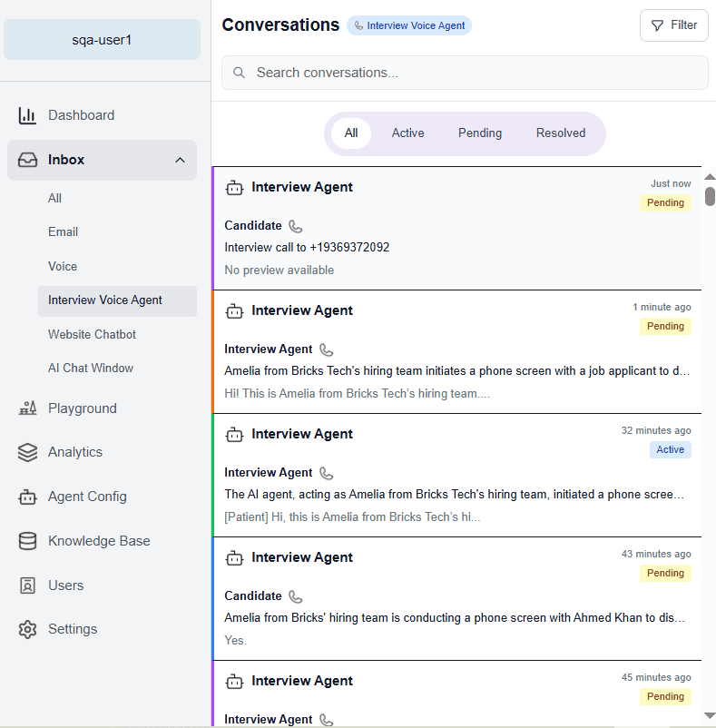The height and width of the screenshot is (728, 716).
Task: Click the Interview Voice Agent badge
Action: point(409,25)
